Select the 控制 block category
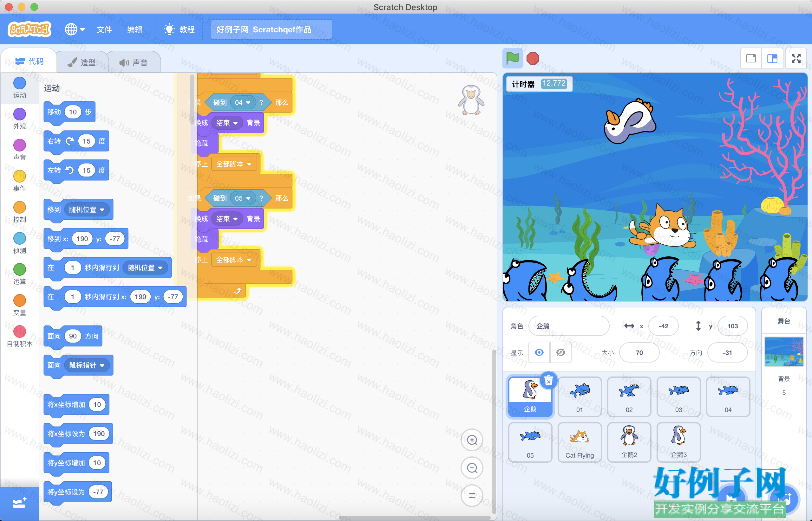 tap(20, 212)
